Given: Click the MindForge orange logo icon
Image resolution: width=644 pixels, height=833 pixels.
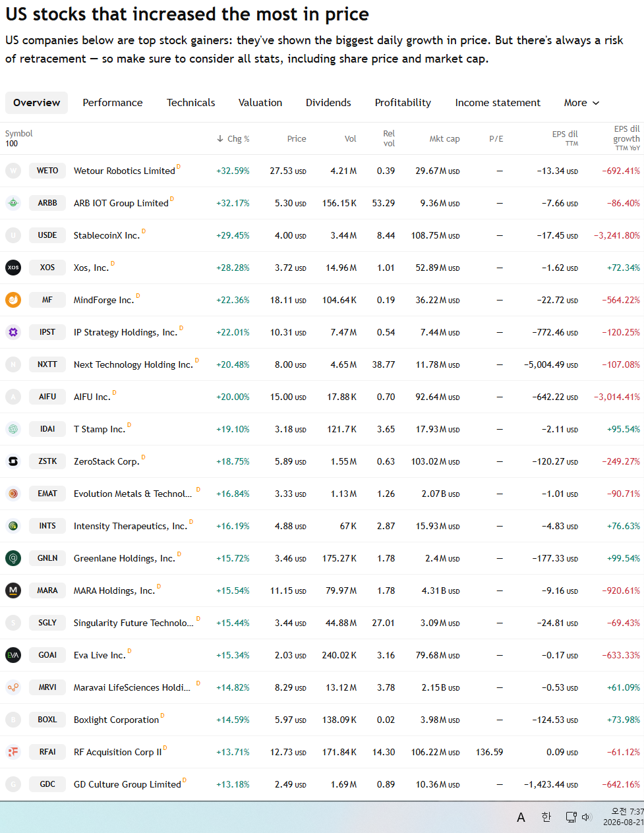Looking at the screenshot, I should [13, 300].
